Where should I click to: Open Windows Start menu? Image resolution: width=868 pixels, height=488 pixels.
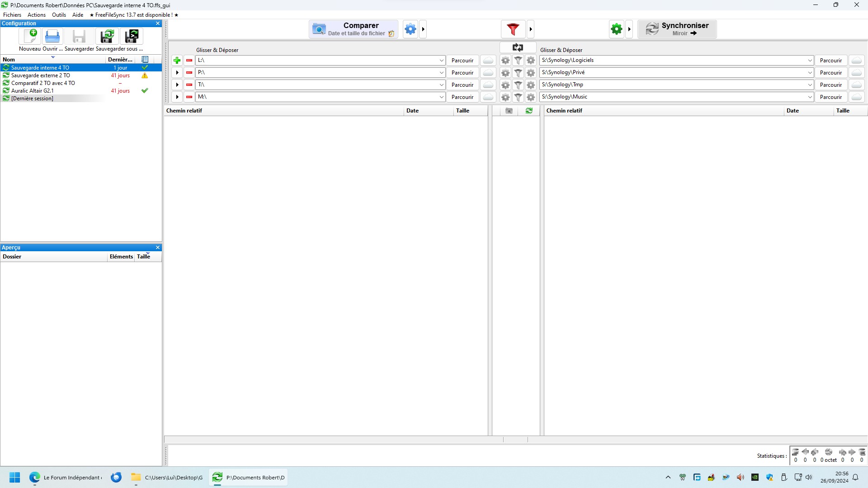pyautogui.click(x=15, y=478)
